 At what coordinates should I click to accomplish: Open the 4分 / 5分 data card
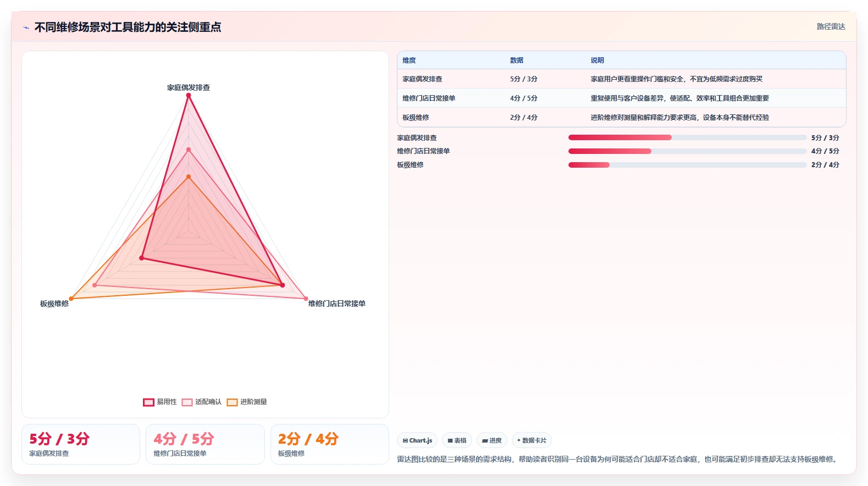[205, 444]
